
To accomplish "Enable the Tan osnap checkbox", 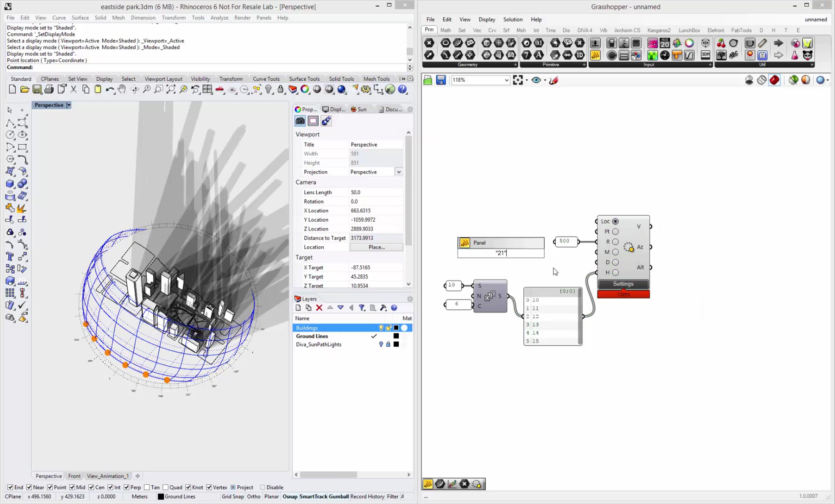I will coord(147,487).
